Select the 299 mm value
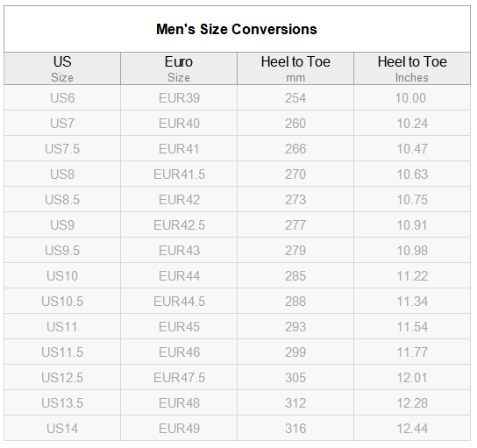The width and height of the screenshot is (477, 448). tap(295, 352)
